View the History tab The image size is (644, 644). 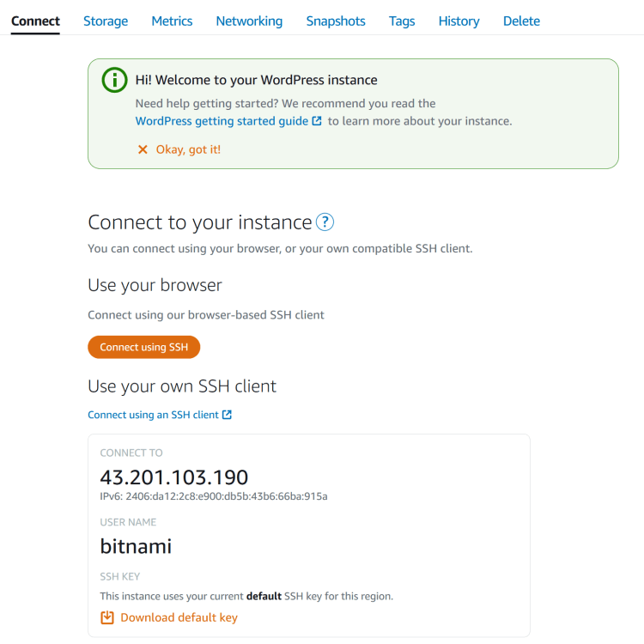(459, 21)
